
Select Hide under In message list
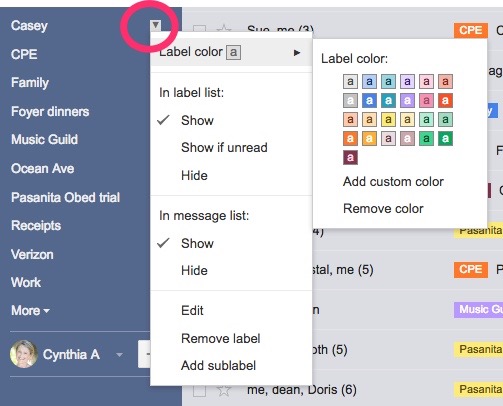[194, 270]
